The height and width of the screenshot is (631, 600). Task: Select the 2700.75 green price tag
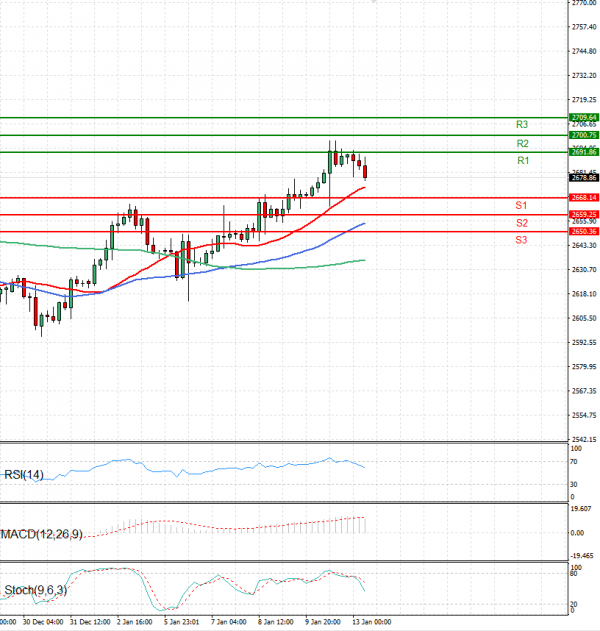pos(584,135)
